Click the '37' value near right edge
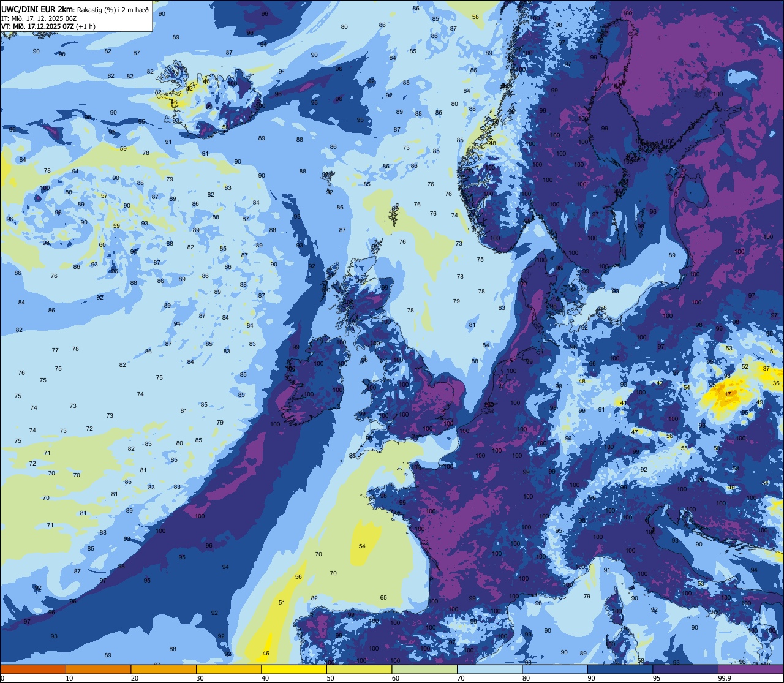 coord(766,368)
